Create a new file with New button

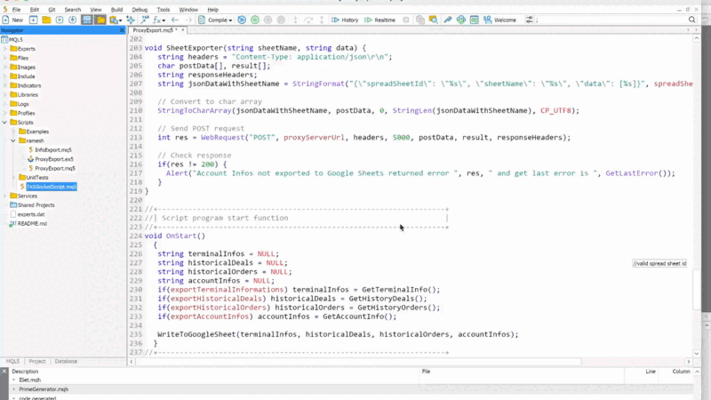tap(12, 20)
